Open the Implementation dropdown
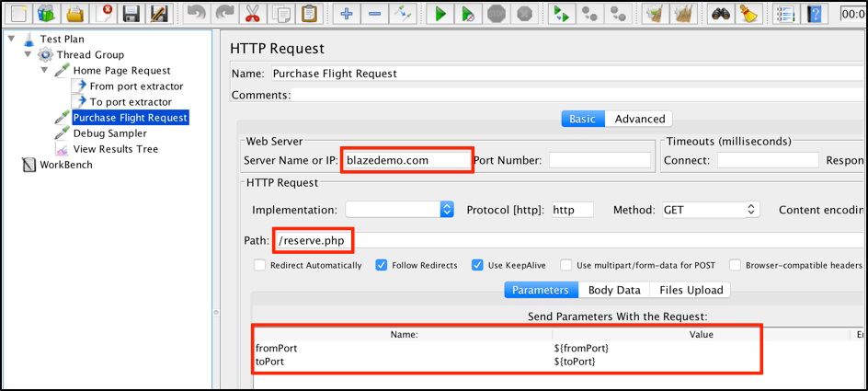 point(400,210)
